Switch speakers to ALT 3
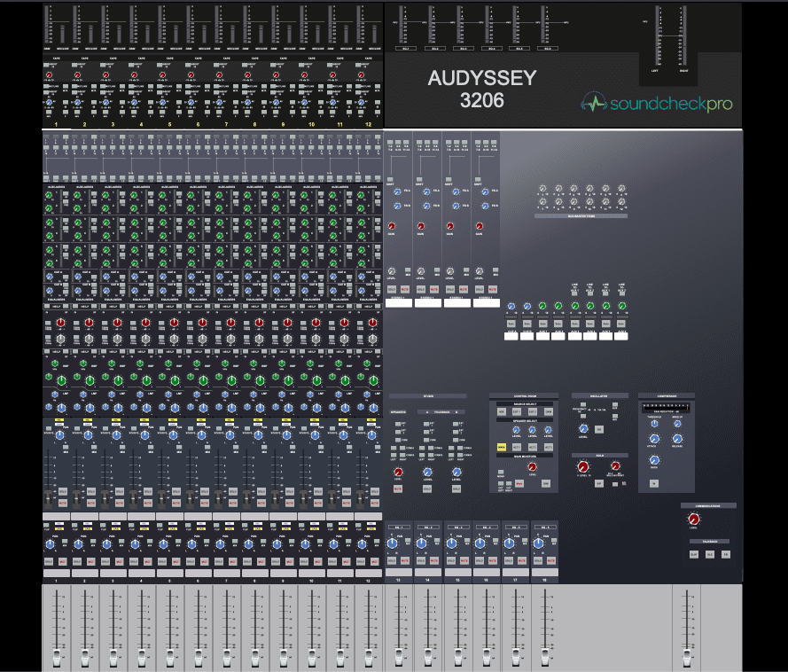 pos(549,447)
